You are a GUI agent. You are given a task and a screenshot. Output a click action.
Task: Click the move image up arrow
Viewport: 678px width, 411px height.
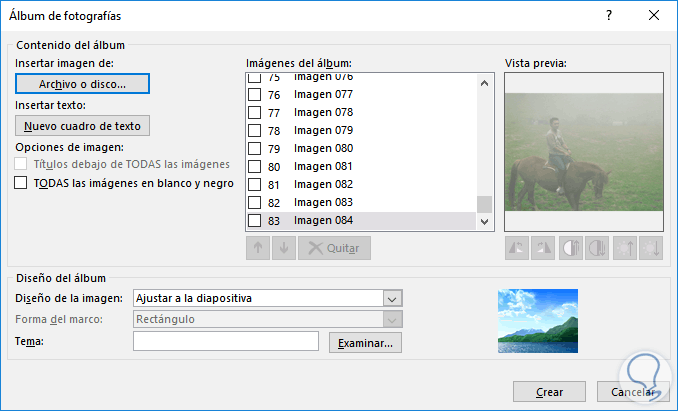[257, 248]
